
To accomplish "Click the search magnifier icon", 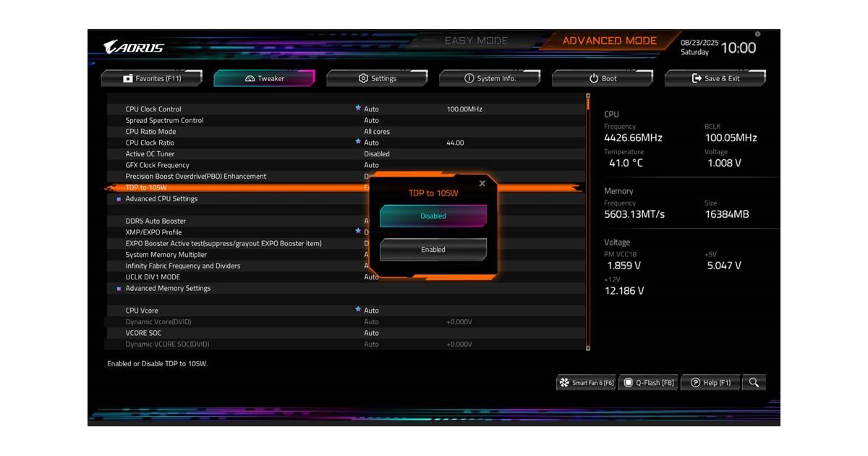I will [752, 382].
